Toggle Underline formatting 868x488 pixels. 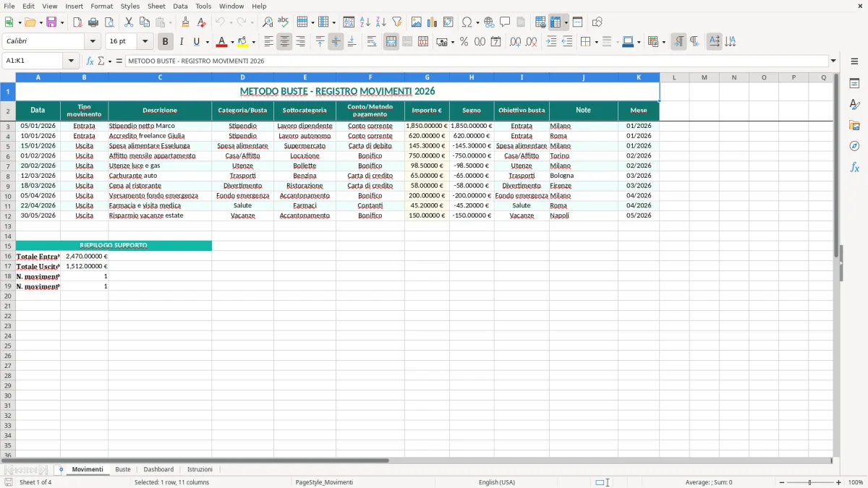[x=196, y=42]
